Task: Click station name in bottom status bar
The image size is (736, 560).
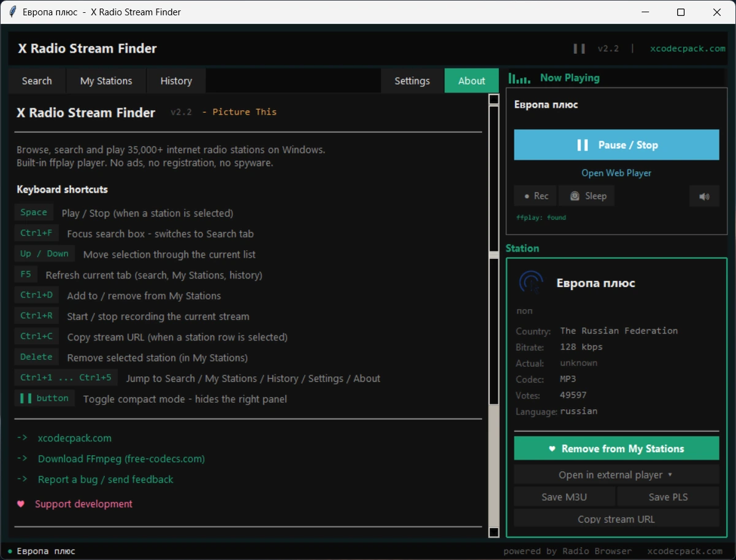Action: (x=46, y=551)
